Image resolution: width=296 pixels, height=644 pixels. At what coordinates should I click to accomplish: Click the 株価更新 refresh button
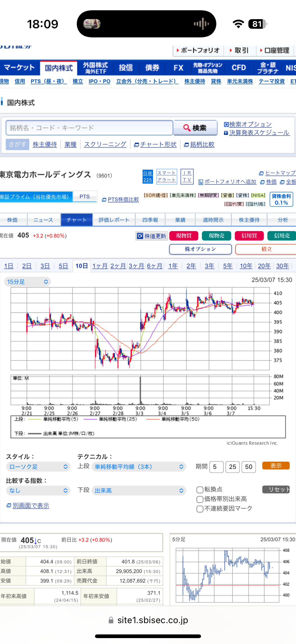click(x=152, y=236)
